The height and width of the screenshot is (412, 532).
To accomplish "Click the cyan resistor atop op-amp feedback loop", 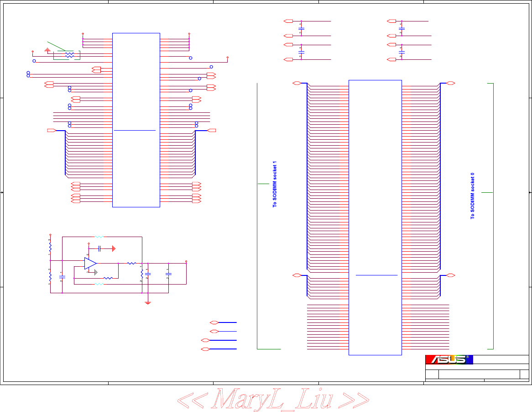I will [x=99, y=237].
